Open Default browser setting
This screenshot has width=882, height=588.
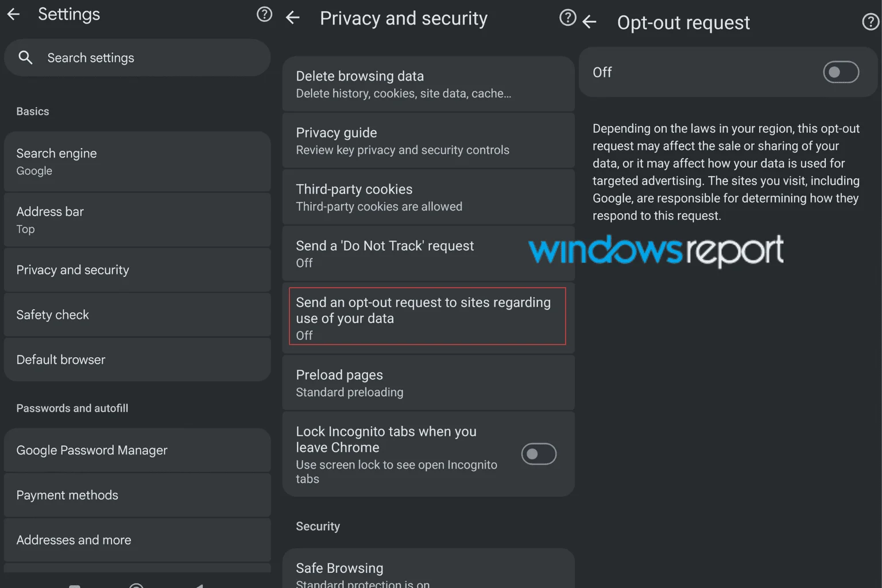coord(137,359)
